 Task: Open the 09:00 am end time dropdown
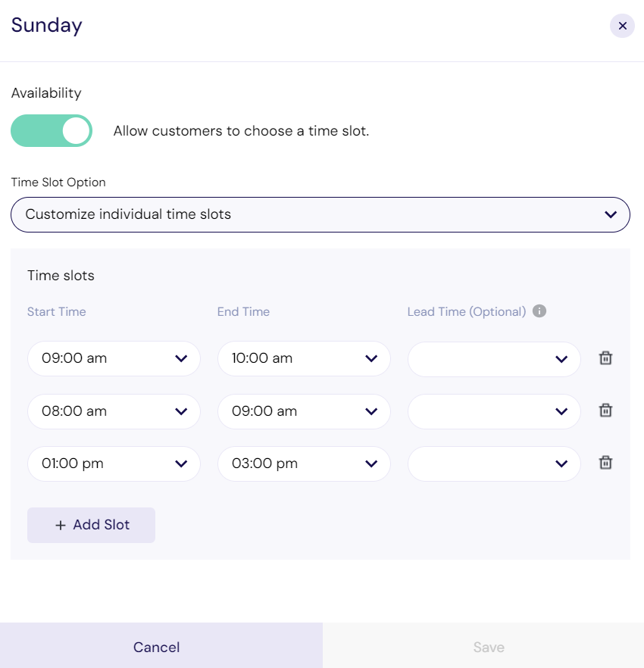(x=304, y=411)
